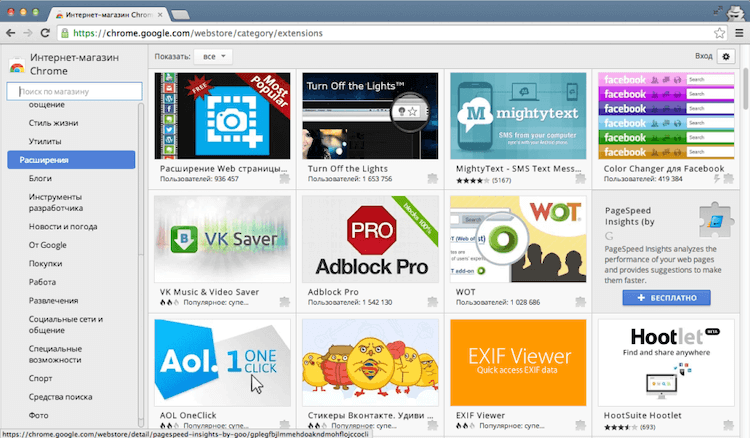The height and width of the screenshot is (438, 750).
Task: Open the Работа category
Action: click(42, 282)
